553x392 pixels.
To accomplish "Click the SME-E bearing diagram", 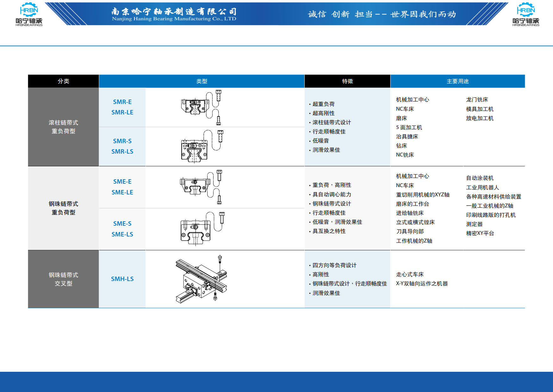I will coord(201,187).
